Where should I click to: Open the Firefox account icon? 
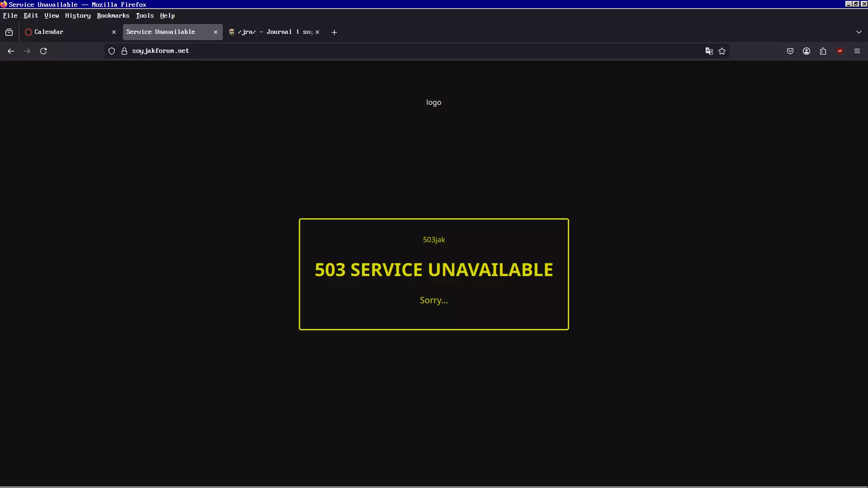pos(807,51)
